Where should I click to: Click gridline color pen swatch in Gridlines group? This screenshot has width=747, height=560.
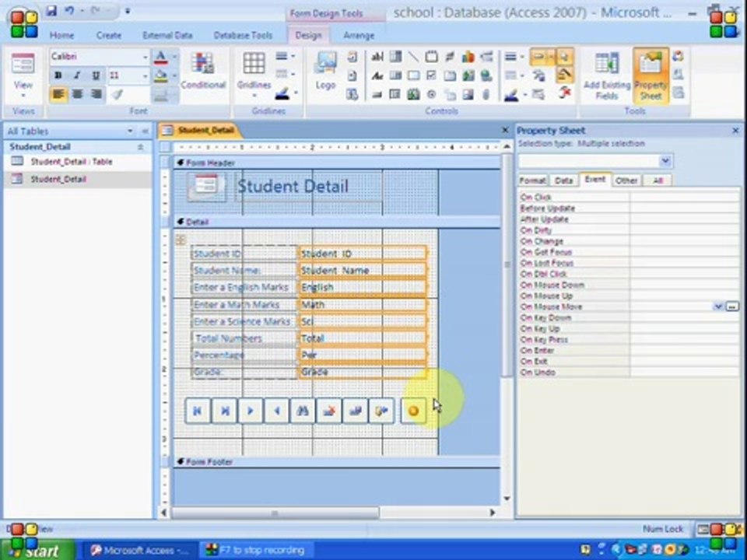[x=282, y=94]
